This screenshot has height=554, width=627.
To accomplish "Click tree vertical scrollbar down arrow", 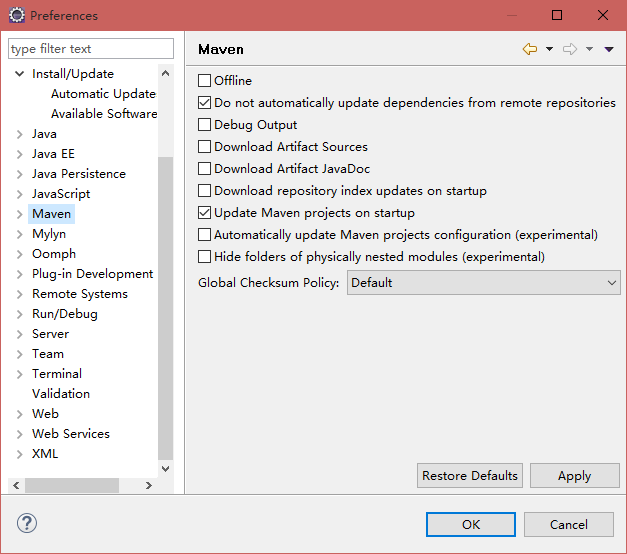I will point(166,468).
